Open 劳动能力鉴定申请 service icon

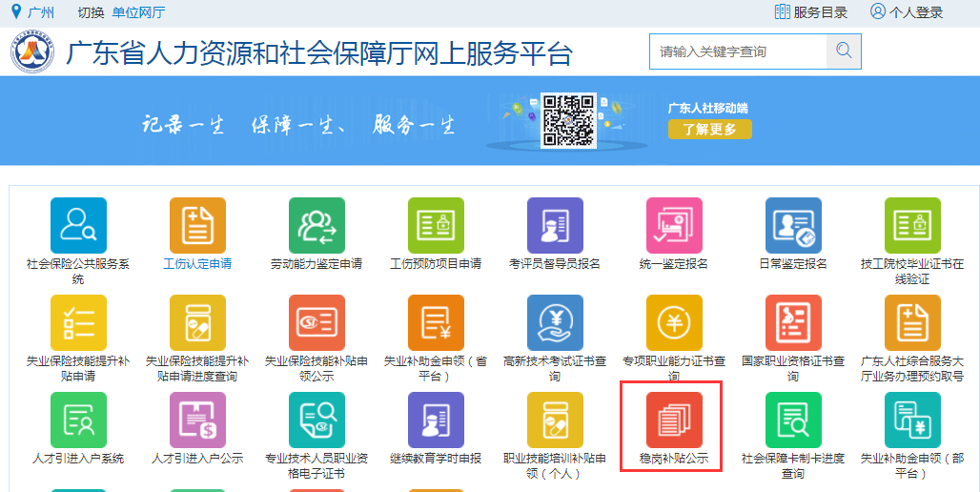coord(316,226)
